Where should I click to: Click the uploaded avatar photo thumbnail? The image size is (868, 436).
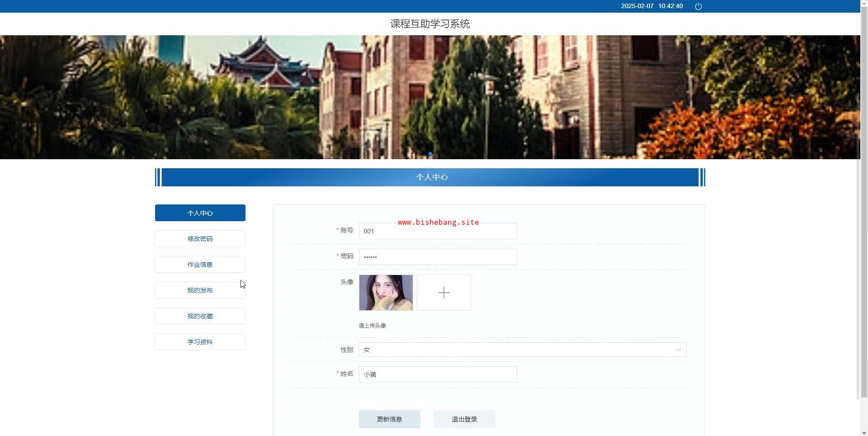pos(386,293)
